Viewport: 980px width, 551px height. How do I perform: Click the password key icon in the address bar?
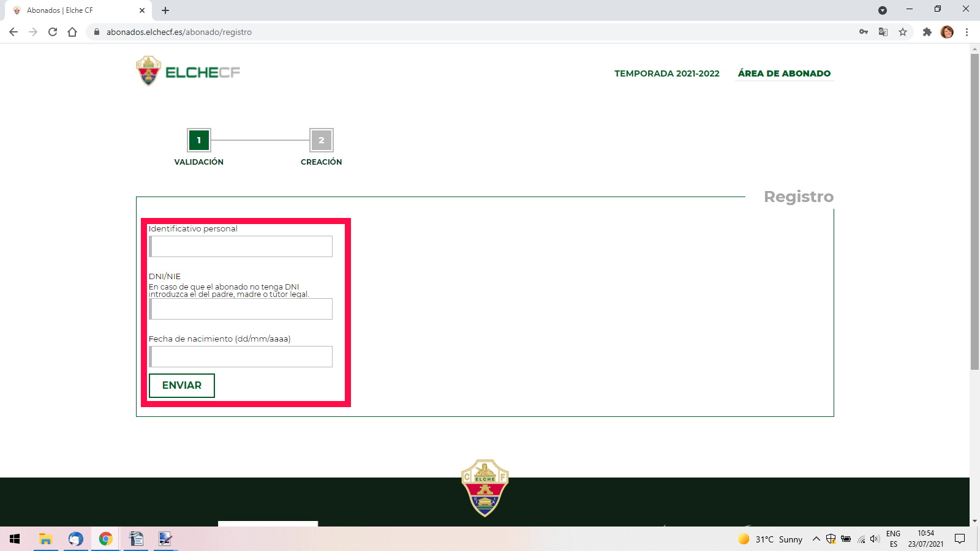(863, 32)
